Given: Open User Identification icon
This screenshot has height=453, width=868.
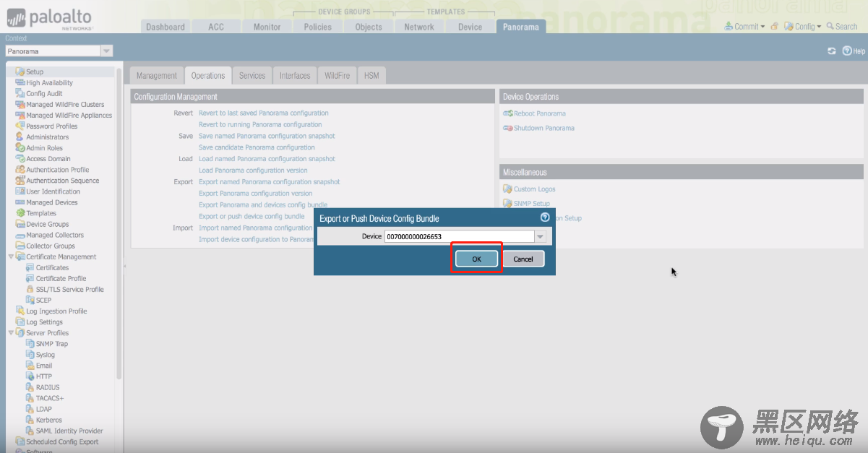Looking at the screenshot, I should (x=20, y=191).
